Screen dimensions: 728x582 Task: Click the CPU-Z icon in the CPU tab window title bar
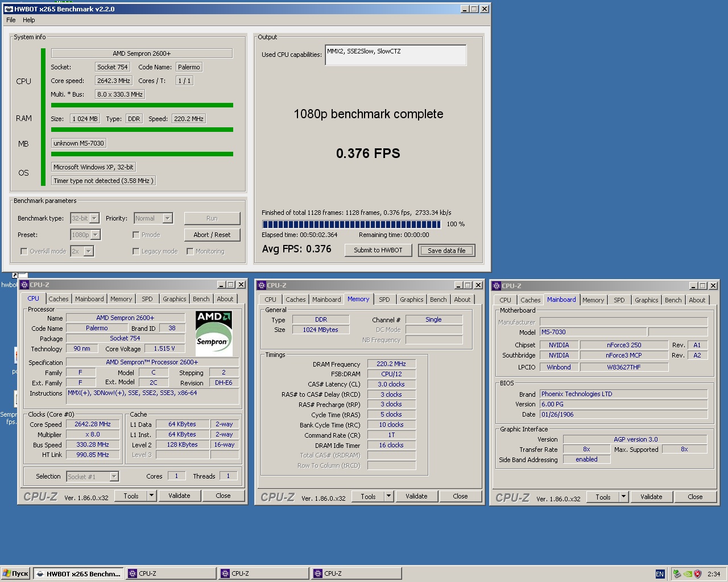[24, 285]
